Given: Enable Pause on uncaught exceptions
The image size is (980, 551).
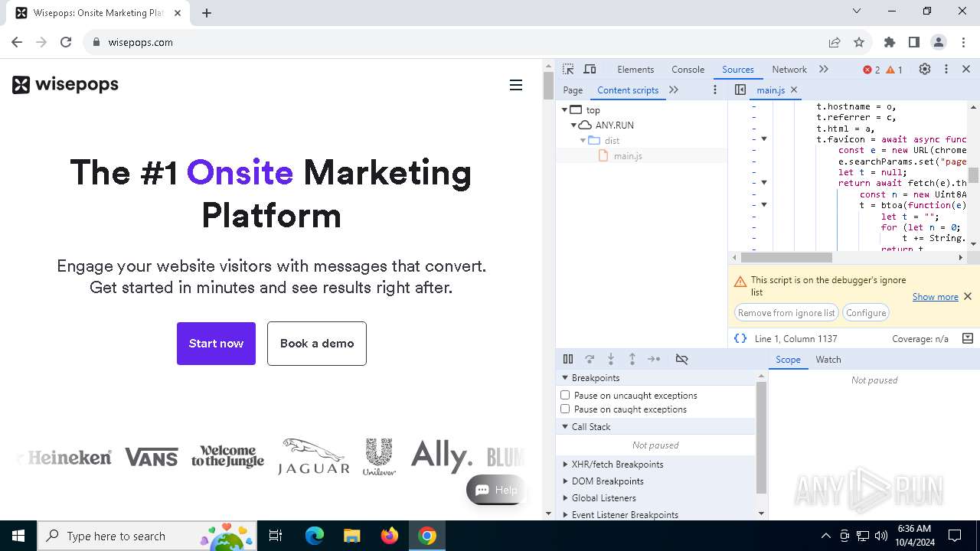Looking at the screenshot, I should pyautogui.click(x=565, y=395).
